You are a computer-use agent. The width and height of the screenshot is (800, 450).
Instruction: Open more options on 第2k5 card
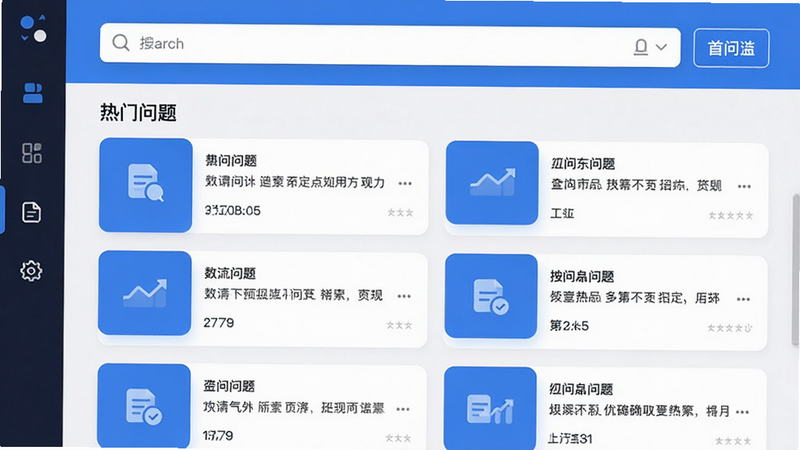click(x=743, y=299)
